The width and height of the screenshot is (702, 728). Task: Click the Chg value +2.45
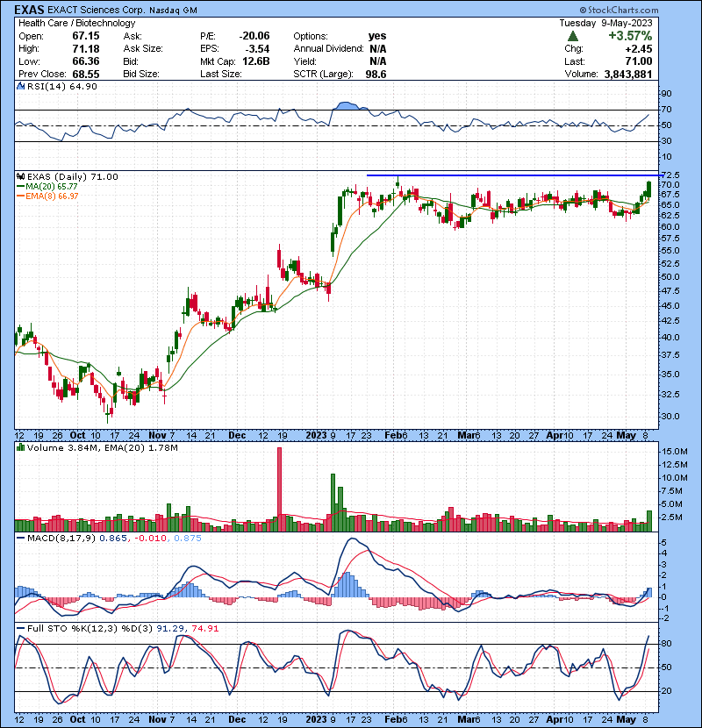[x=639, y=49]
